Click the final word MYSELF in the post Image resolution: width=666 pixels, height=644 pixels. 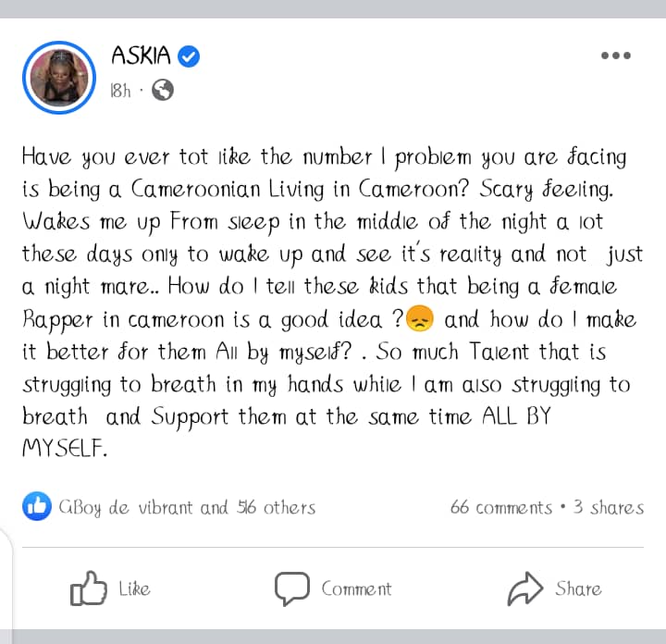click(64, 448)
